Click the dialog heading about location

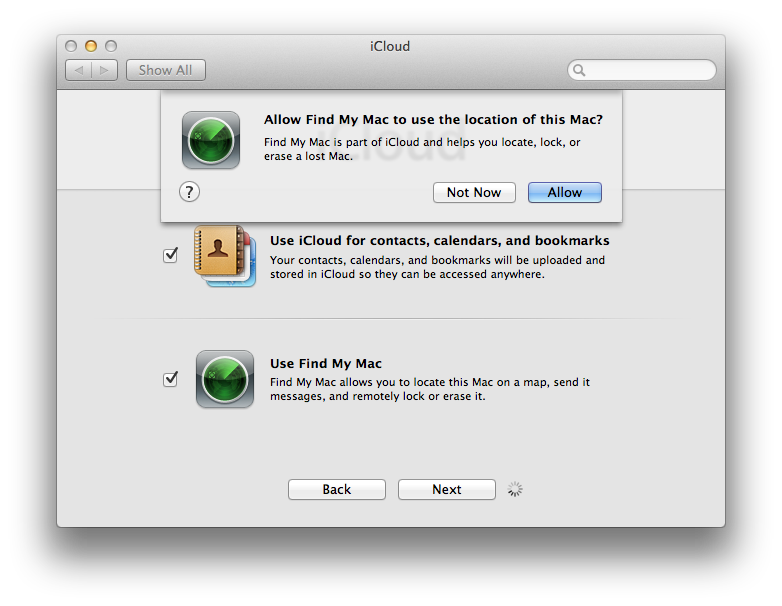point(433,120)
